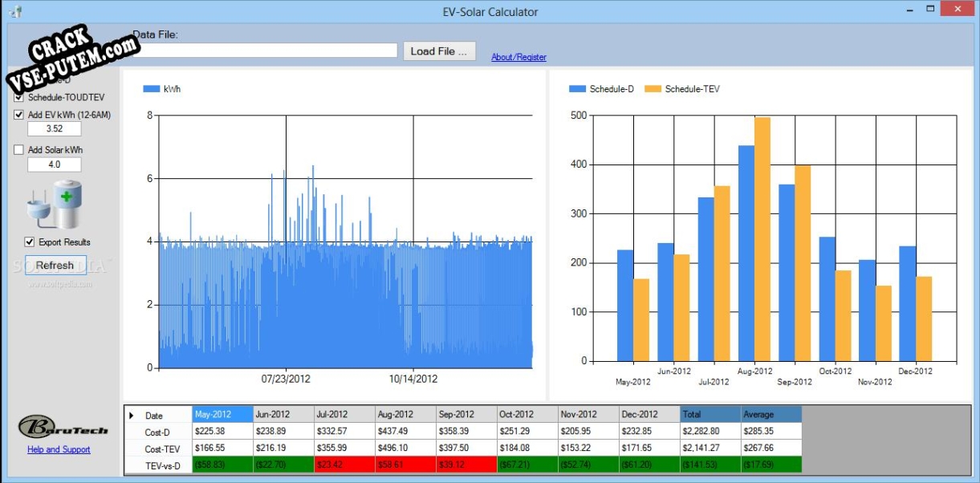
Task: Click the orange Schedule-TEV legend swatch
Action: tap(653, 89)
